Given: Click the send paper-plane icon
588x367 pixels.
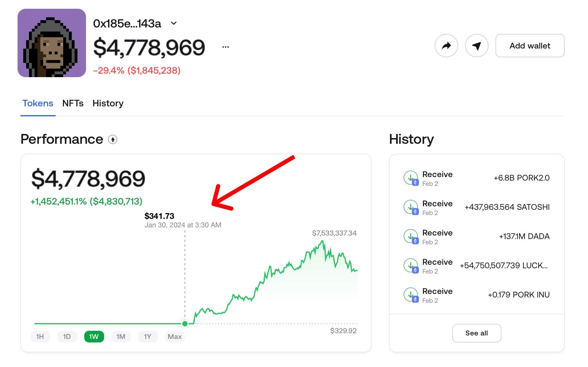Looking at the screenshot, I should (477, 46).
